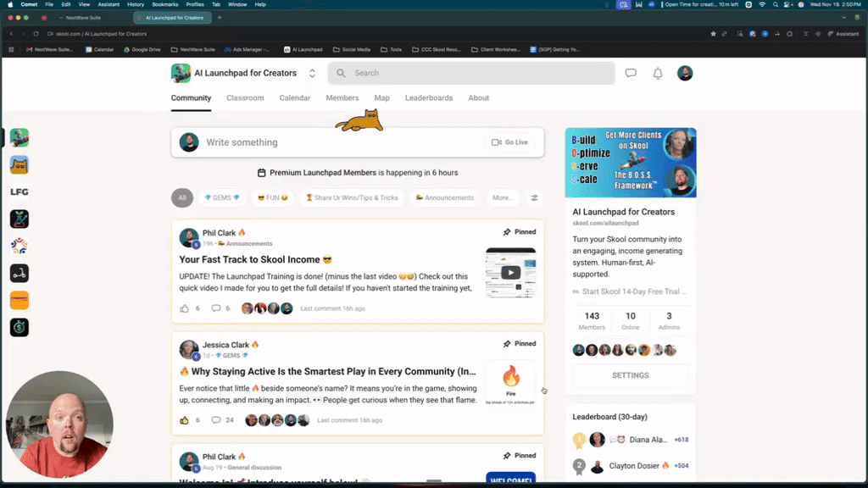868x488 pixels.
Task: Open the B.O.S.S. Framework banner image
Action: 631,163
